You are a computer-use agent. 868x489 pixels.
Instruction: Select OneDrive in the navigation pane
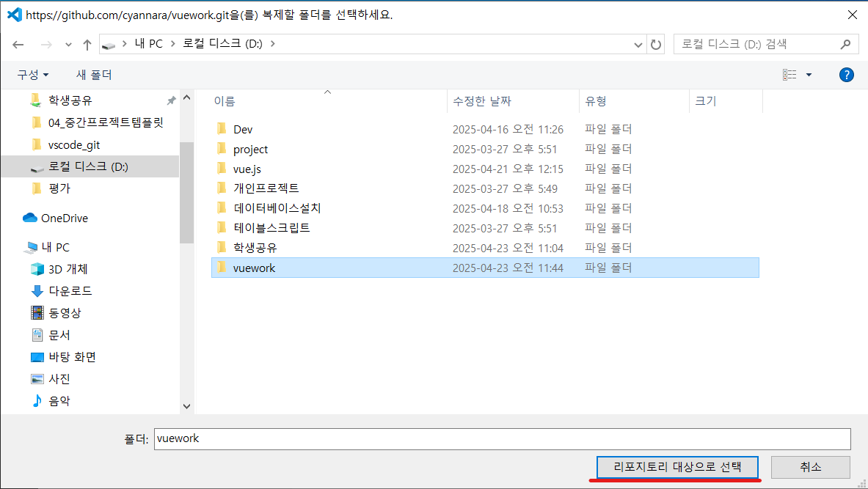[64, 218]
